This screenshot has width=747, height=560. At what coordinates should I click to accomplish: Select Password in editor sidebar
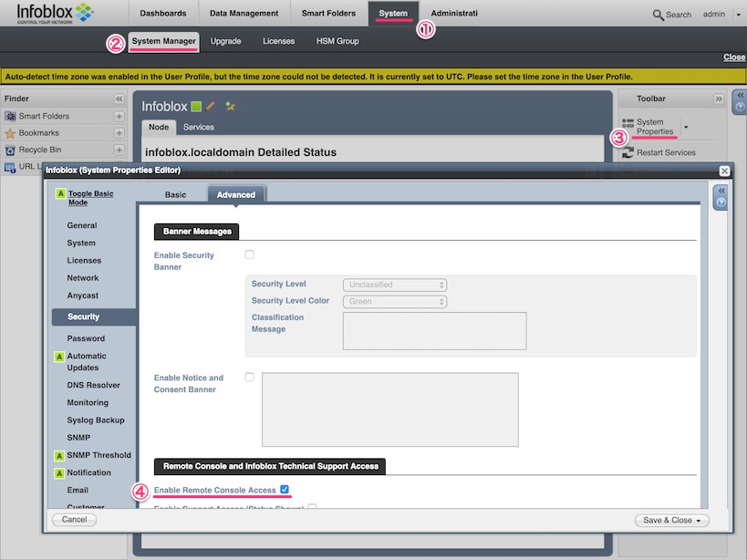point(86,338)
